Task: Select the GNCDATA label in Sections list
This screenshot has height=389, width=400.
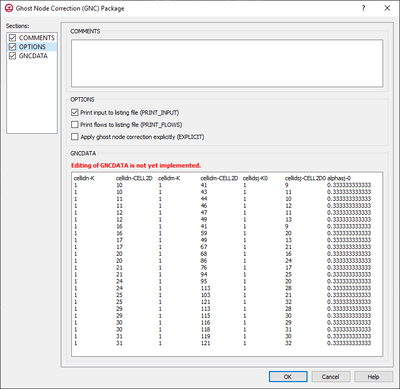Action: pyautogui.click(x=33, y=56)
